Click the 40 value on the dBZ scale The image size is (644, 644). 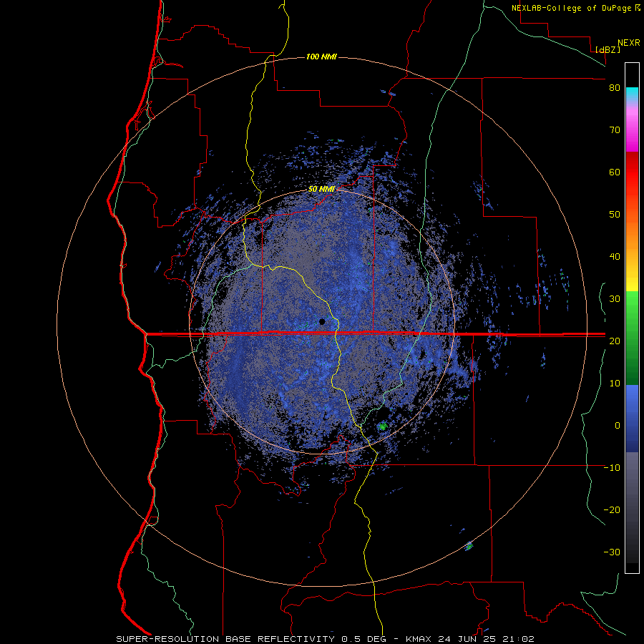(x=615, y=257)
